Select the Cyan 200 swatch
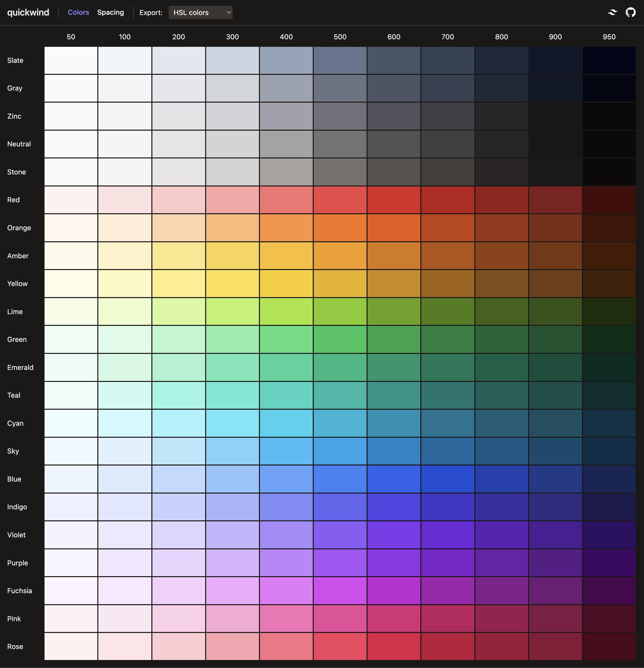Image resolution: width=644 pixels, height=668 pixels. (x=179, y=423)
